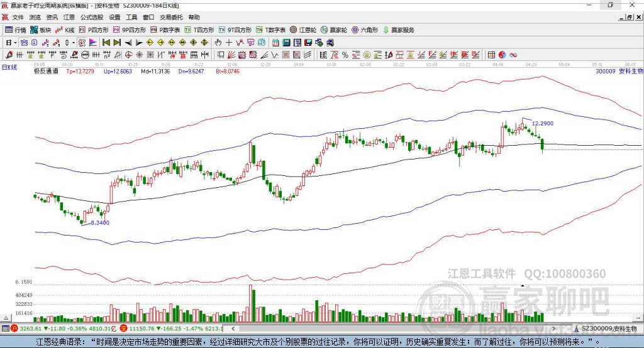The height and width of the screenshot is (348, 644).
Task: Jump to first bar icon
Action: tap(106, 42)
